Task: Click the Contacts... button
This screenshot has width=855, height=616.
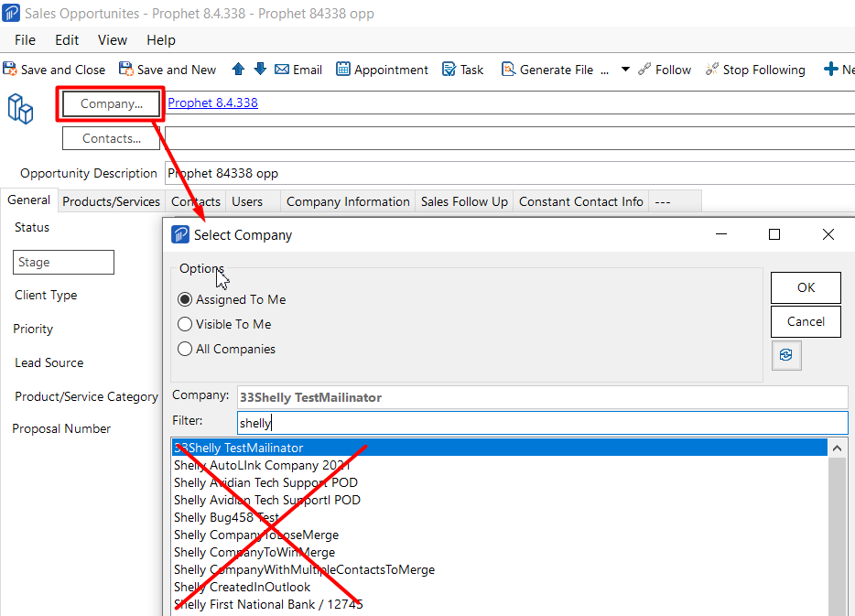Action: 112,138
